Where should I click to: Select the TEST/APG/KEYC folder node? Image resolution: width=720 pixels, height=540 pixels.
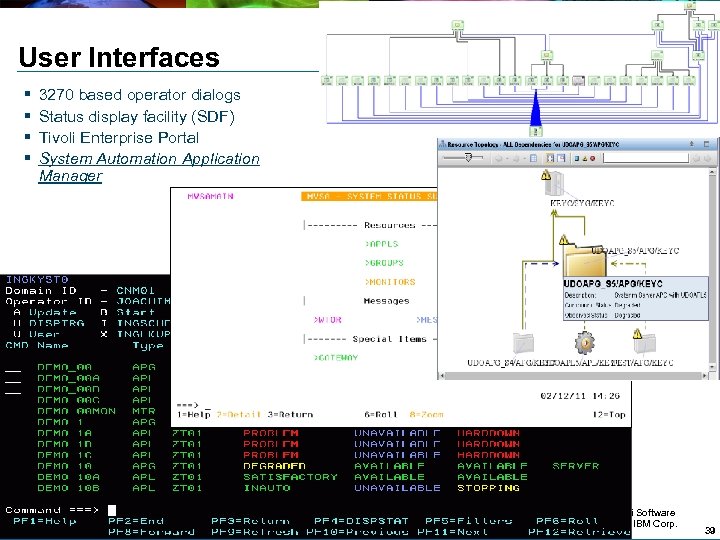[647, 343]
